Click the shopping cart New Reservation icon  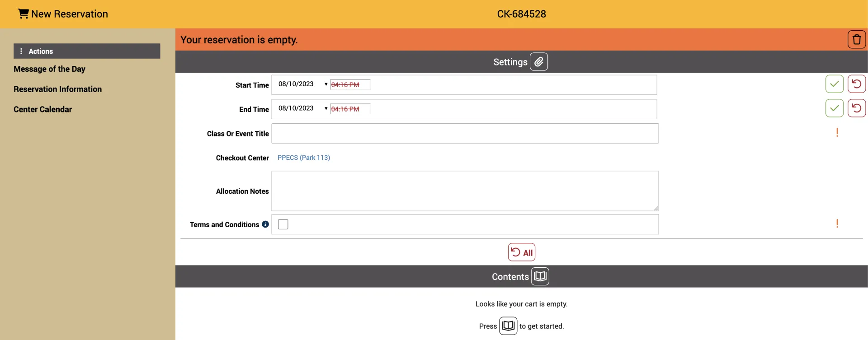click(x=23, y=14)
